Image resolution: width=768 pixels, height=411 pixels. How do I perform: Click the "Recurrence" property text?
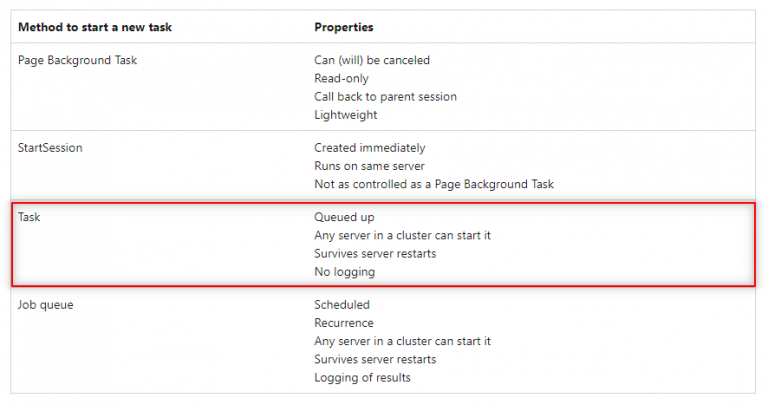(344, 323)
